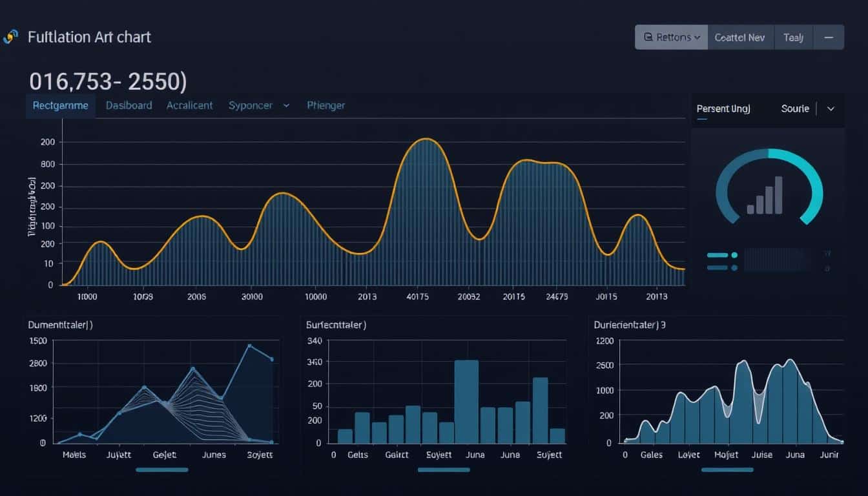The width and height of the screenshot is (868, 496).
Task: Open the Rettons dropdown
Action: tap(672, 37)
